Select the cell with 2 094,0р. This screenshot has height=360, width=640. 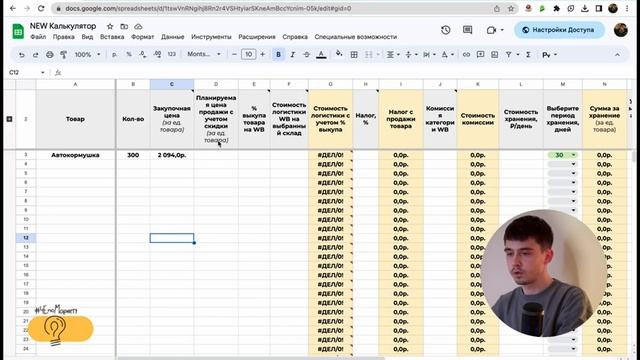click(x=172, y=155)
